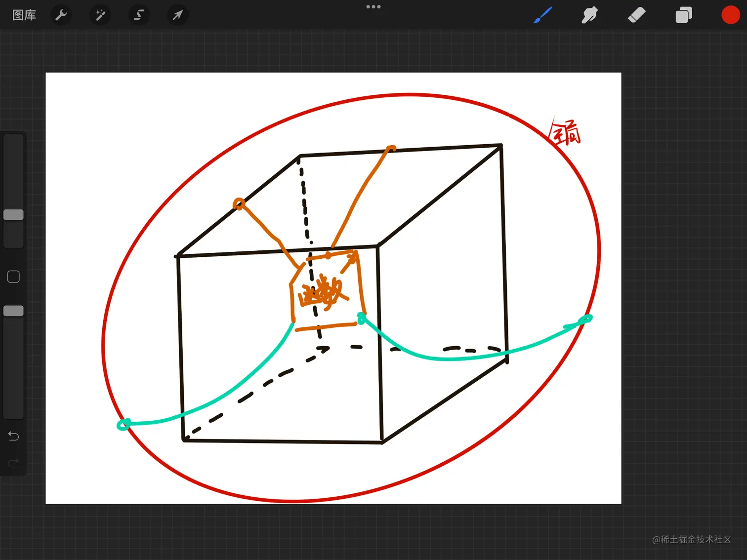Tap the square modify button in sidebar
747x560 pixels.
13,277
